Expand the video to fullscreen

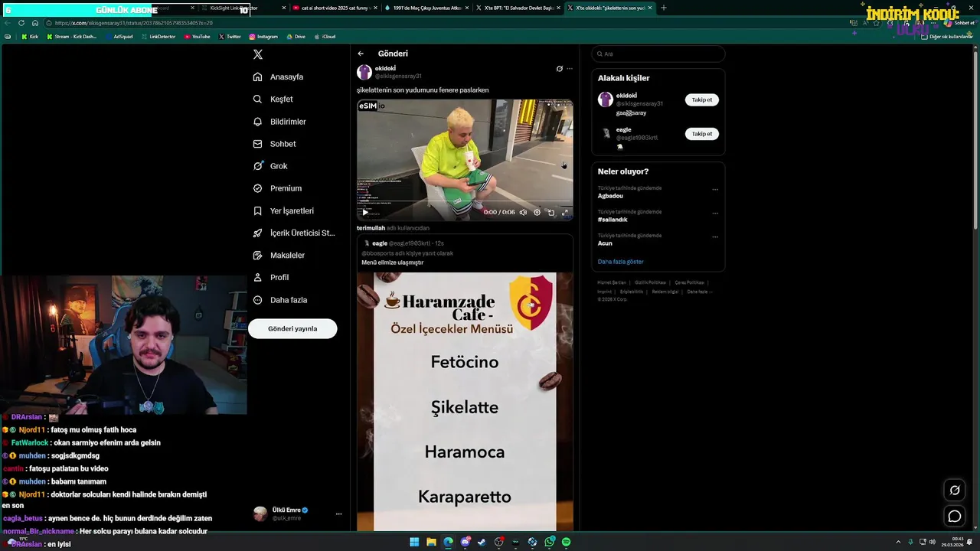(565, 212)
